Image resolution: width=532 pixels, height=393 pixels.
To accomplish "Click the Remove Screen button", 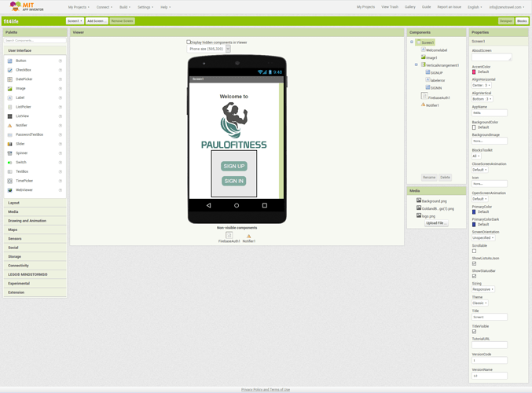I will coord(122,21).
